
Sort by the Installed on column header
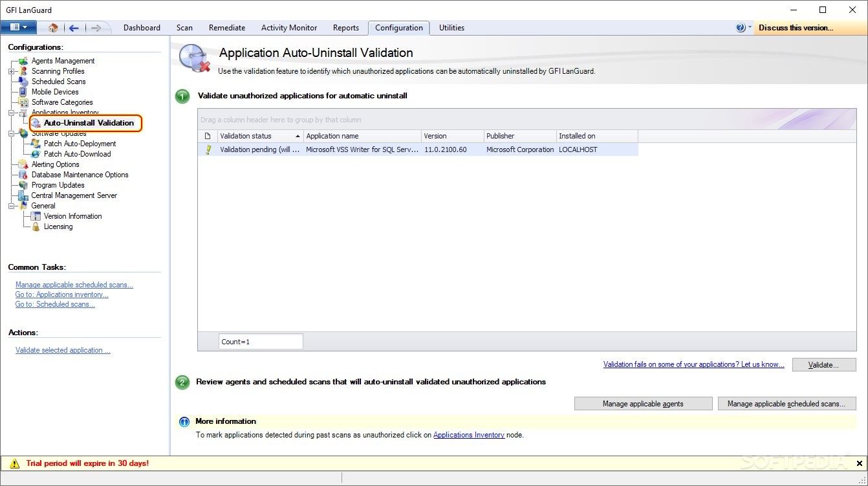pos(597,136)
